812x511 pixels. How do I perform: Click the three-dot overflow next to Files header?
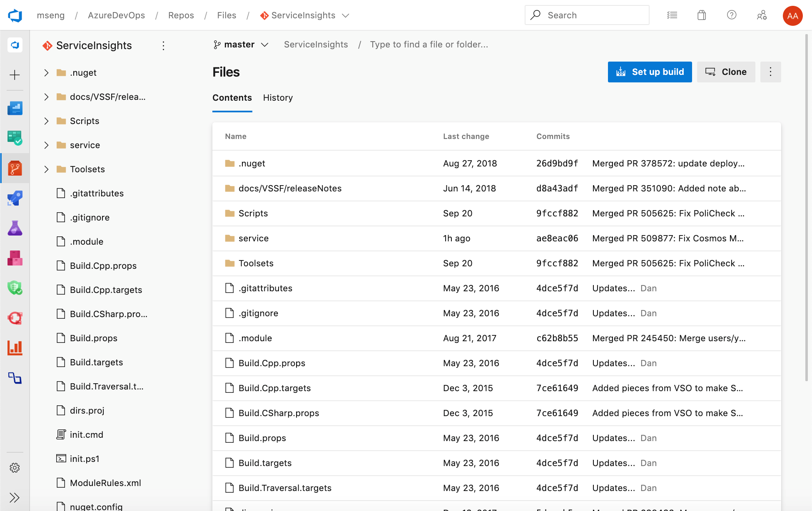(x=771, y=72)
